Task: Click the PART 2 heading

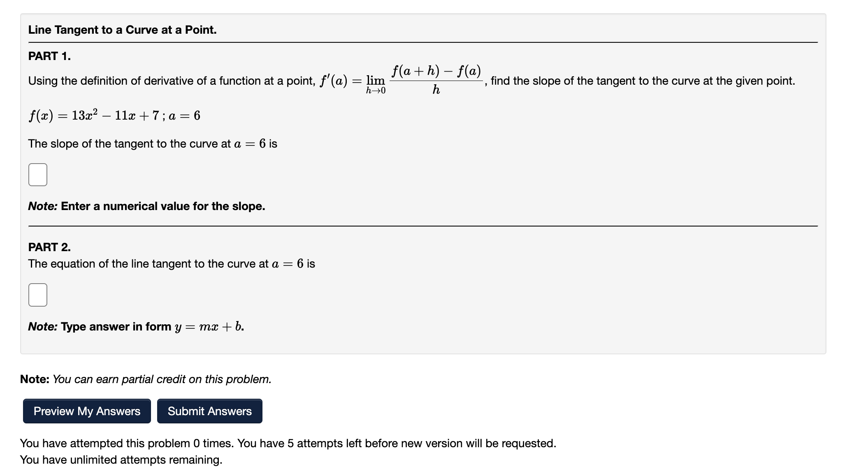Action: [49, 247]
